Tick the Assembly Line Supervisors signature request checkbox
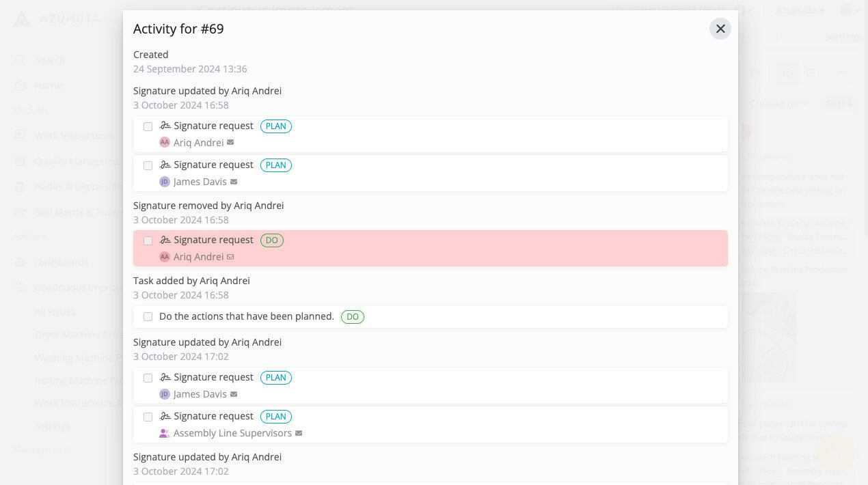868x485 pixels. [x=148, y=417]
